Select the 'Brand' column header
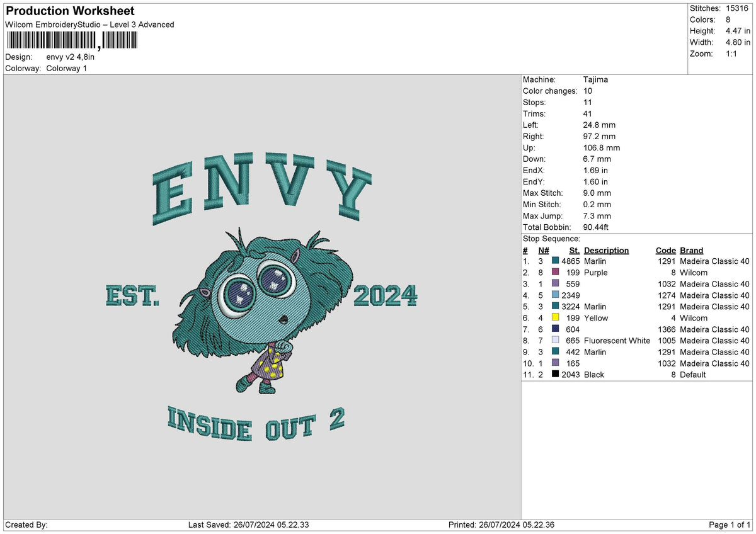This screenshot has height=534, width=756. click(x=692, y=250)
